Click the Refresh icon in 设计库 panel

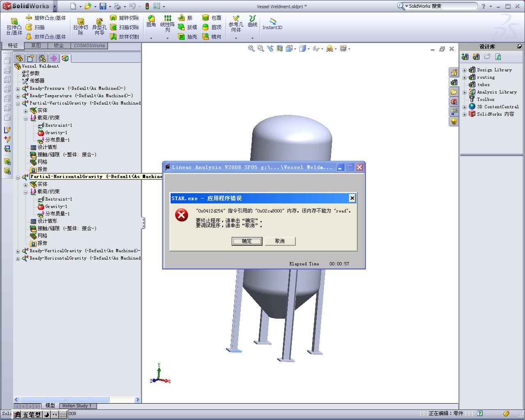tap(498, 57)
